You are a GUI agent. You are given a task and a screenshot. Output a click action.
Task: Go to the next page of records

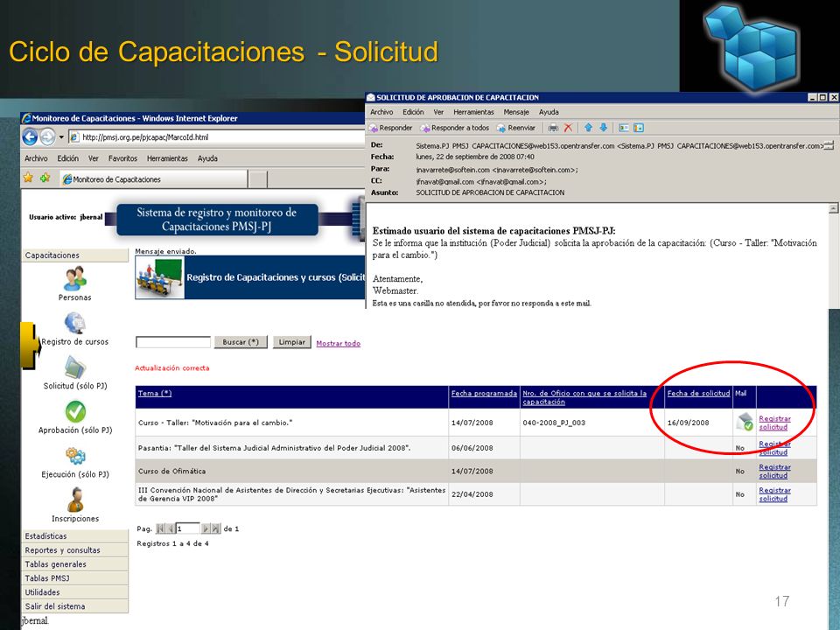pos(205,528)
